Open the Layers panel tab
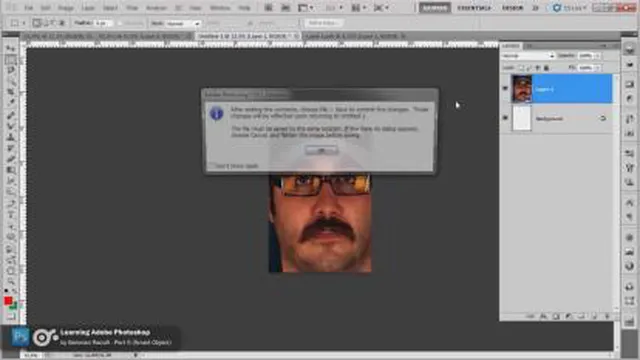Viewport: 640px width, 360px height. (x=511, y=46)
